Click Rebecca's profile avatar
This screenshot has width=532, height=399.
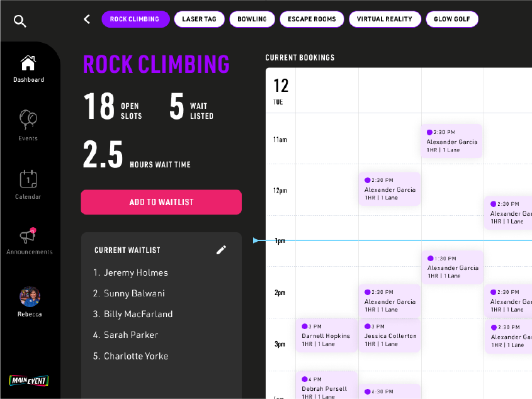30,297
